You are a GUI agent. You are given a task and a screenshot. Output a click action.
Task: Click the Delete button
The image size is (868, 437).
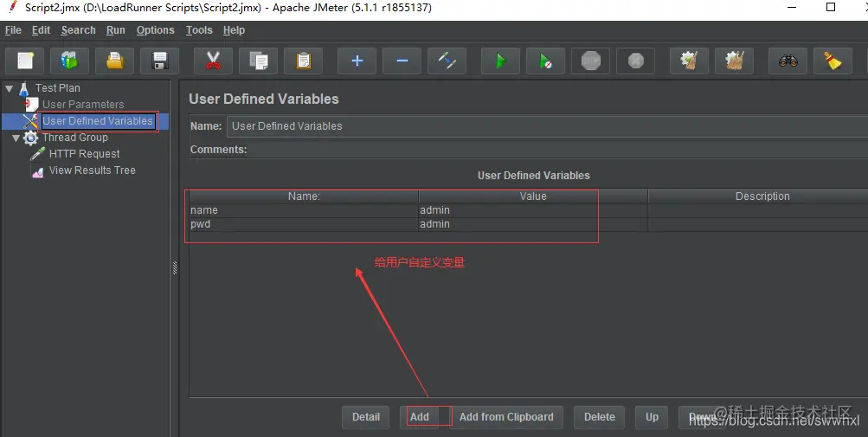pos(600,417)
